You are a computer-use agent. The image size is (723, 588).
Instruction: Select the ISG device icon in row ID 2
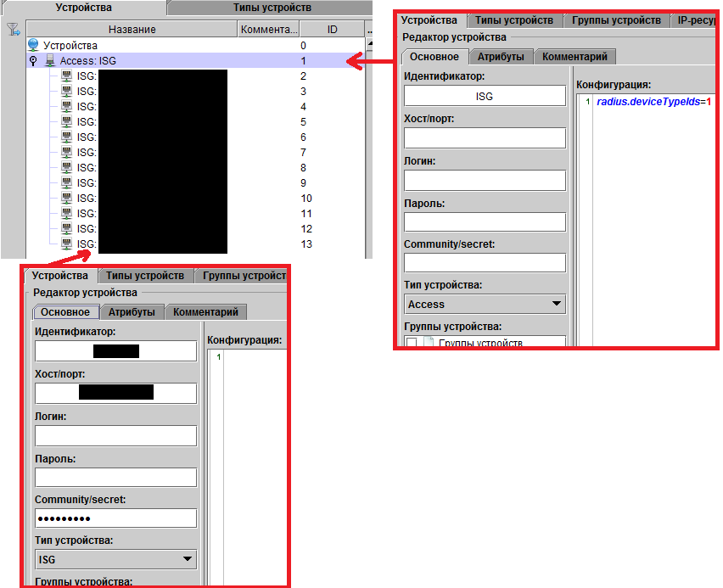[67, 76]
